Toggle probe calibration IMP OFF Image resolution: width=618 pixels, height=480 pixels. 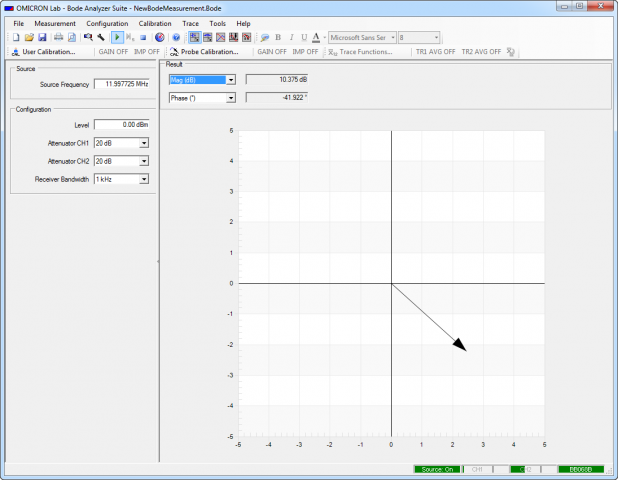(305, 52)
